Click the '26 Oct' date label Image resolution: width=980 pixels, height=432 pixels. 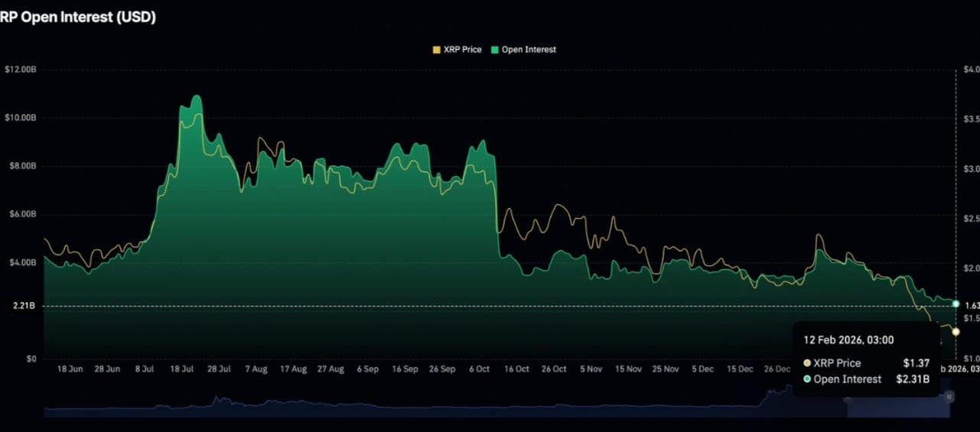pos(554,369)
